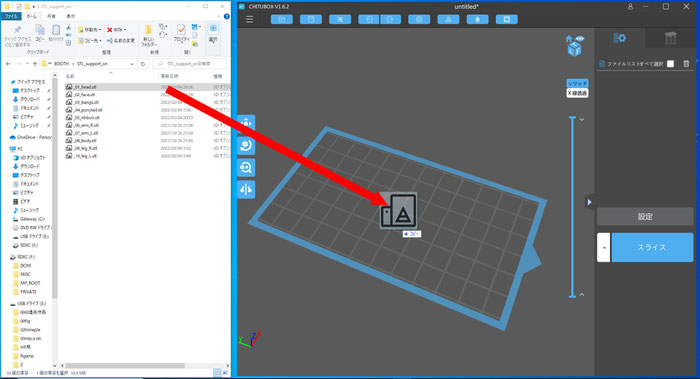This screenshot has height=379, width=700.
Task: Select the move tool in viewport sidebar
Action: (246, 123)
